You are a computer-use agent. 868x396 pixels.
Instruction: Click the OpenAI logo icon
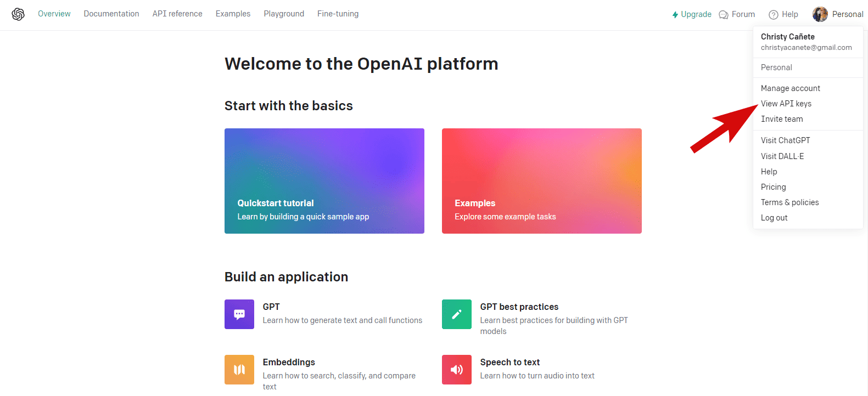click(18, 14)
